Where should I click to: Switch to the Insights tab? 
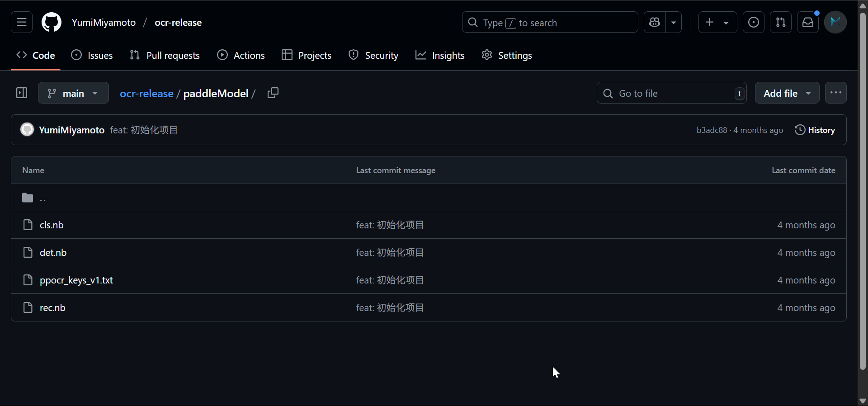point(440,55)
